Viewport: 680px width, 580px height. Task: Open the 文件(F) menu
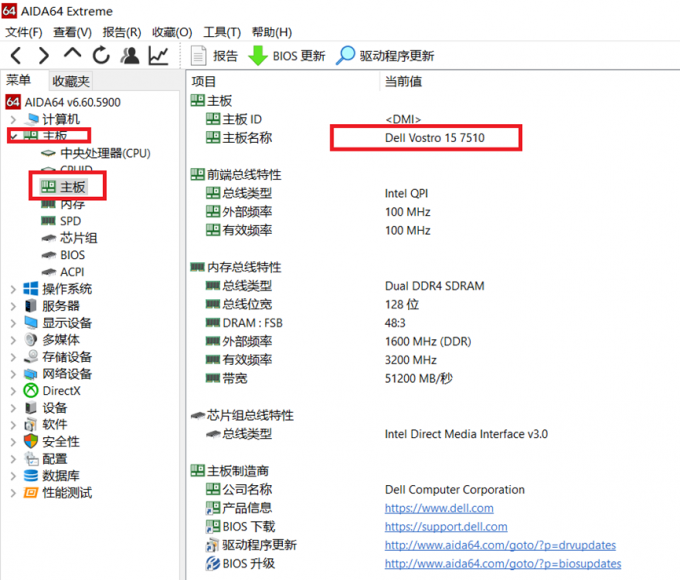(x=23, y=32)
